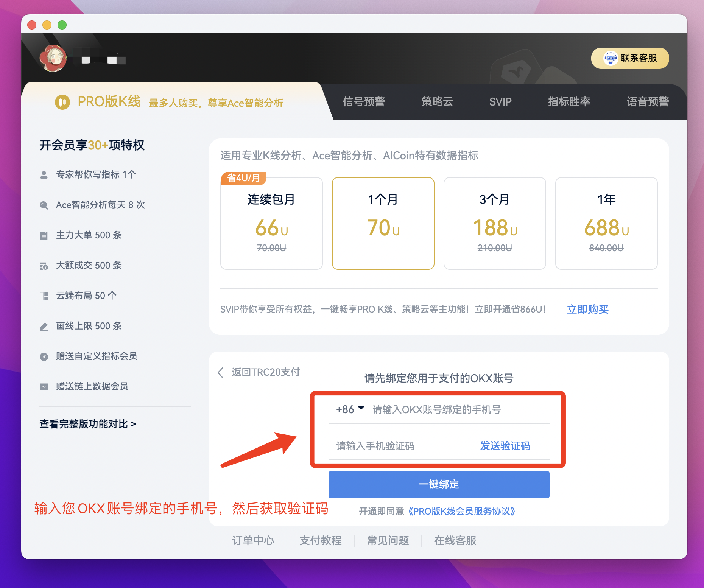Screen dimensions: 704x588
Task: Switch to the 信号预警 tab
Action: pyautogui.click(x=364, y=102)
